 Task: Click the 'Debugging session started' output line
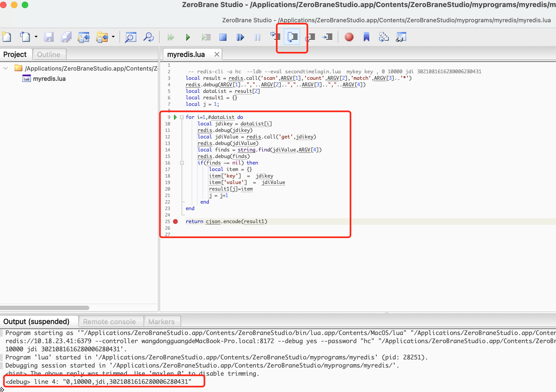point(202,365)
